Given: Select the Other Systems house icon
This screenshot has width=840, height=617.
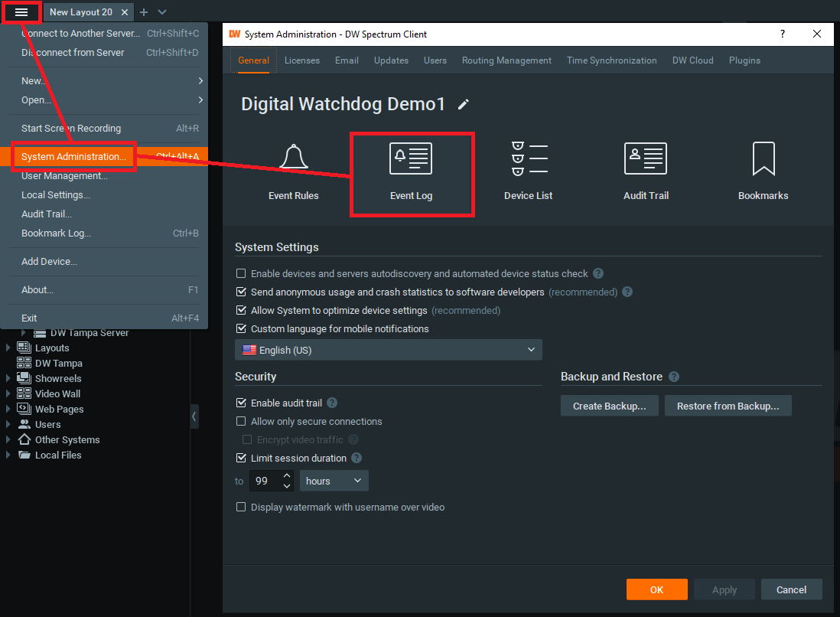Looking at the screenshot, I should (x=24, y=439).
